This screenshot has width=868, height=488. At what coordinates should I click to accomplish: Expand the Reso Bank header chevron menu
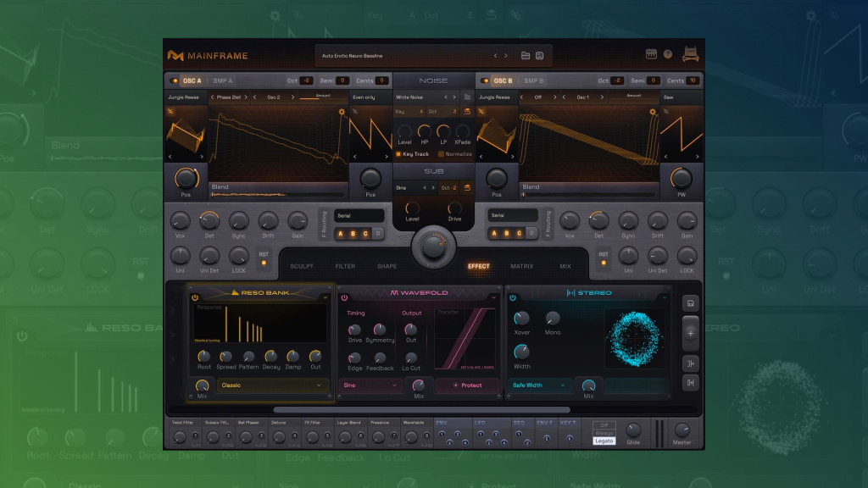pyautogui.click(x=325, y=297)
